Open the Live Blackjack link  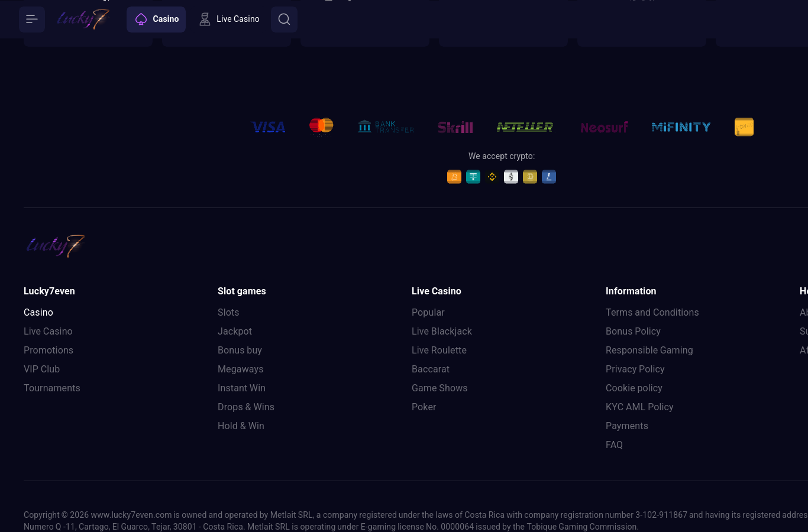pos(442,331)
